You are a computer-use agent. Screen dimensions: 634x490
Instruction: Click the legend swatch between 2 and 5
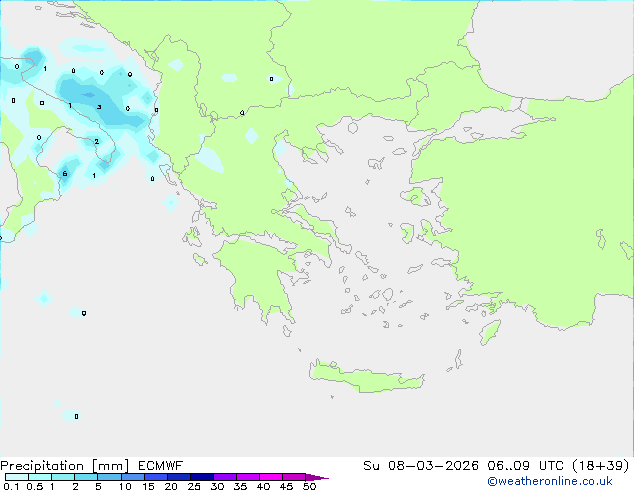(86, 477)
